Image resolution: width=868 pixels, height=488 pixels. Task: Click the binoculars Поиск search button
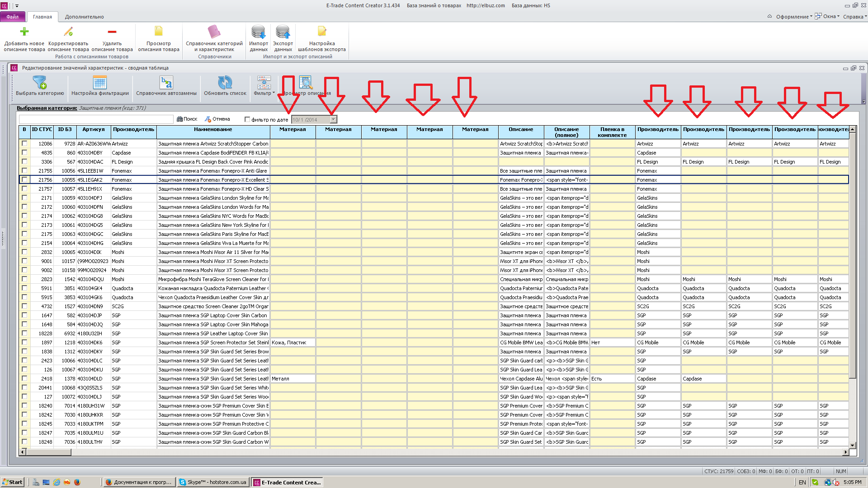click(187, 119)
